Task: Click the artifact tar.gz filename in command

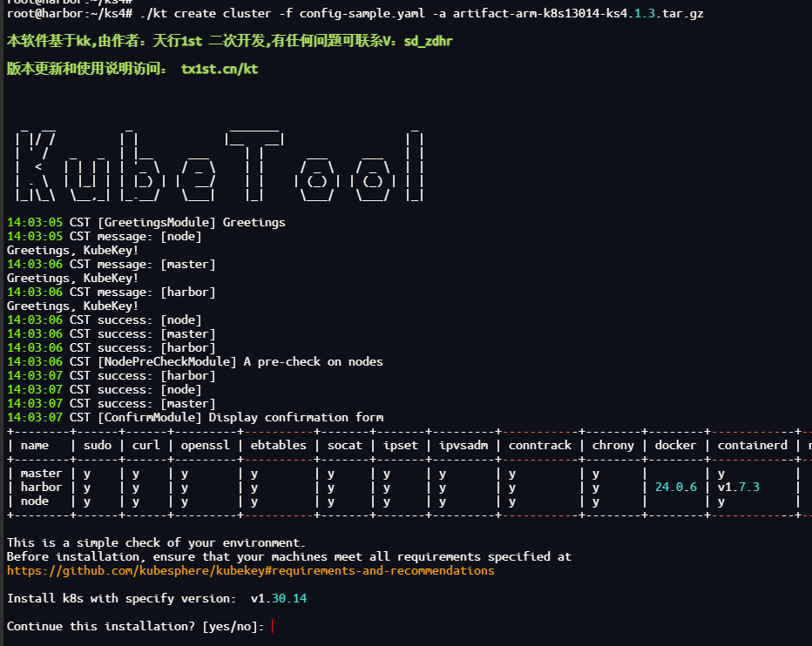Action: point(578,13)
